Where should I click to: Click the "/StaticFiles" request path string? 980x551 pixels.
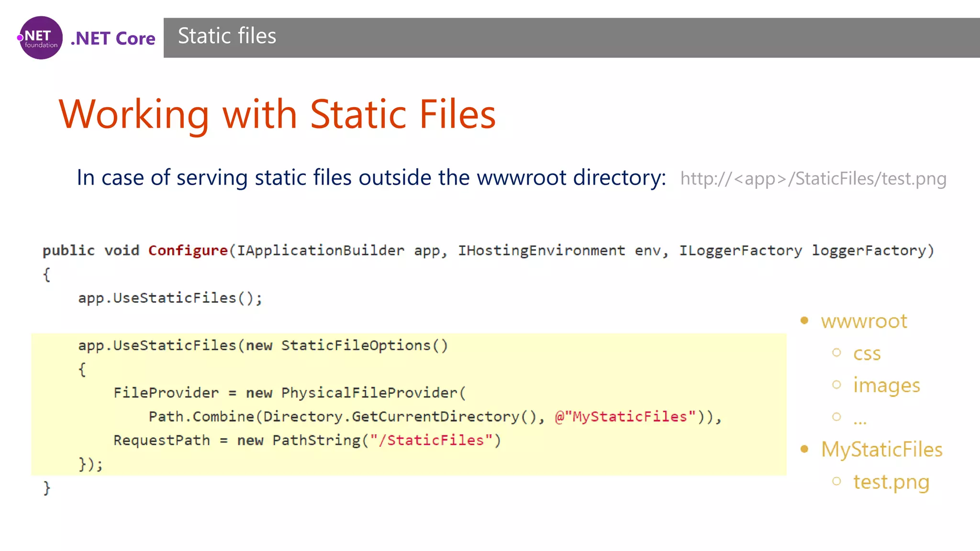coord(431,441)
